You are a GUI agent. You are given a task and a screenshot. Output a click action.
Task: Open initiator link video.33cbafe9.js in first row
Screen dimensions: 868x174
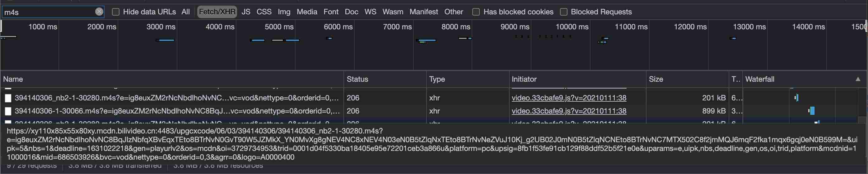(x=569, y=98)
